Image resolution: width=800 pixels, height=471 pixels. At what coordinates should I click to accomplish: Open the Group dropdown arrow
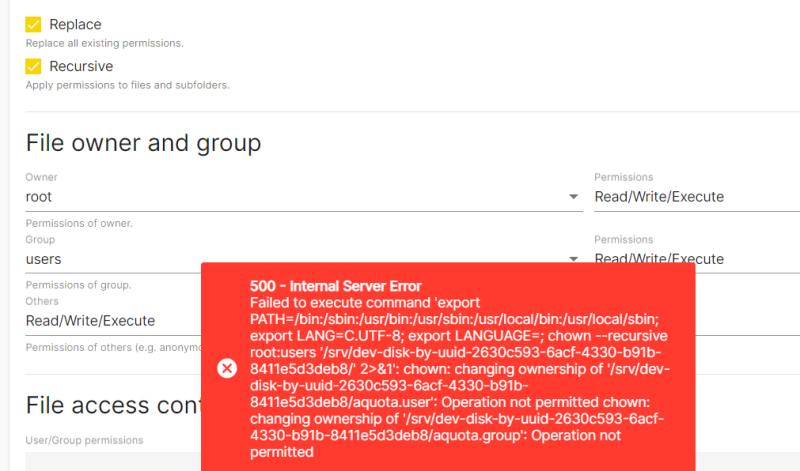coord(574,258)
